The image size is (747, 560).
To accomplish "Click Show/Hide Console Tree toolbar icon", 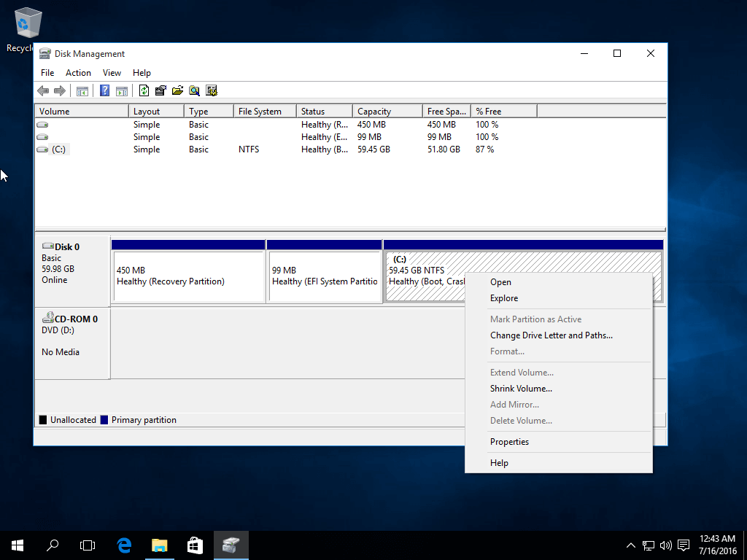I will click(x=82, y=91).
